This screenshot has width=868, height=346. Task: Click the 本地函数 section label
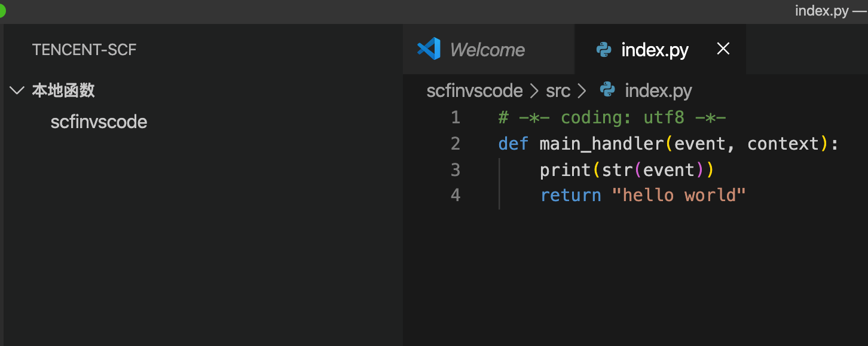click(x=63, y=91)
